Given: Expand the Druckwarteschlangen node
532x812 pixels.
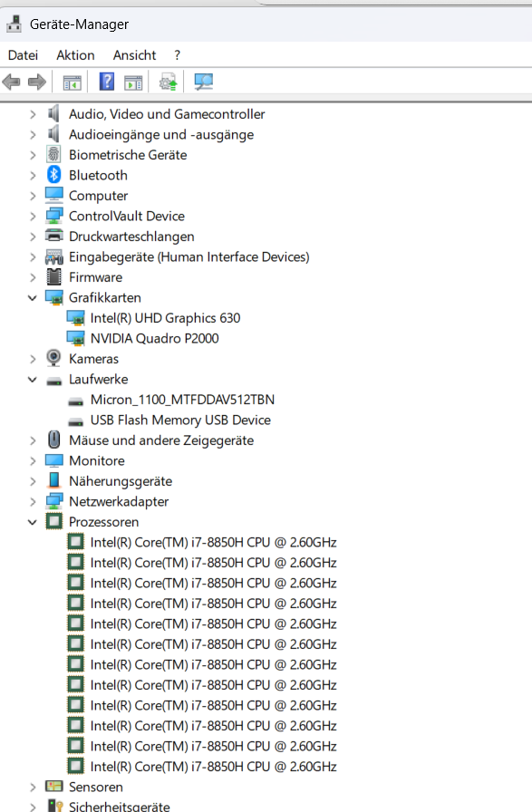Looking at the screenshot, I should coord(33,237).
